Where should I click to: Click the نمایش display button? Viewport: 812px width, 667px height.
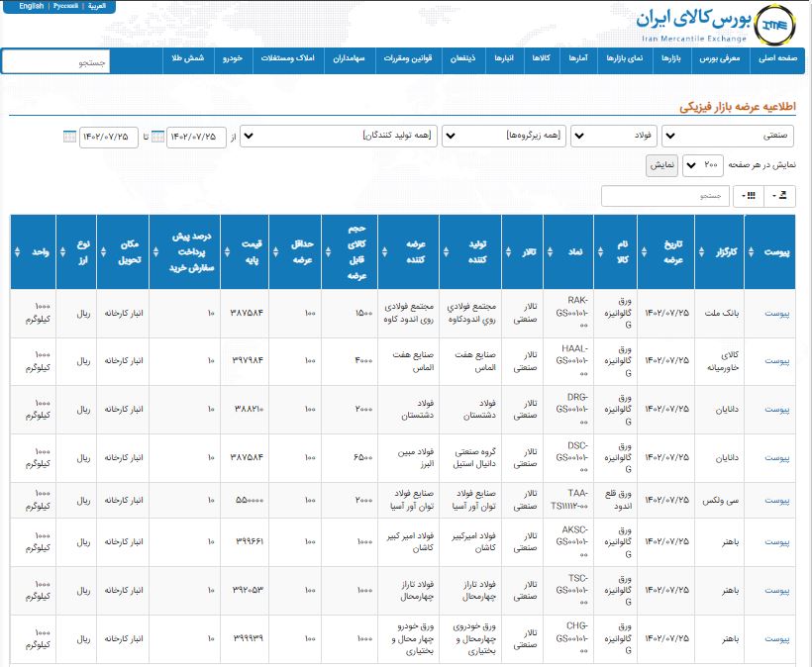pyautogui.click(x=661, y=165)
